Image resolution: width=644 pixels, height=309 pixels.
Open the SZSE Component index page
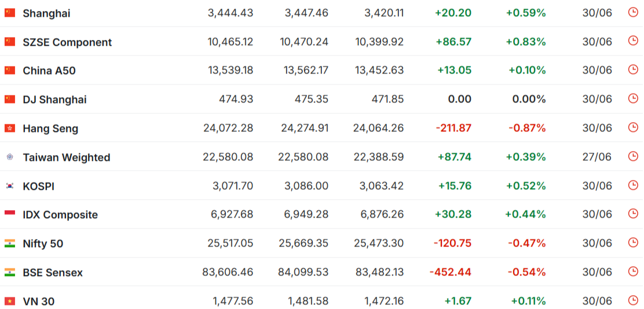point(67,42)
